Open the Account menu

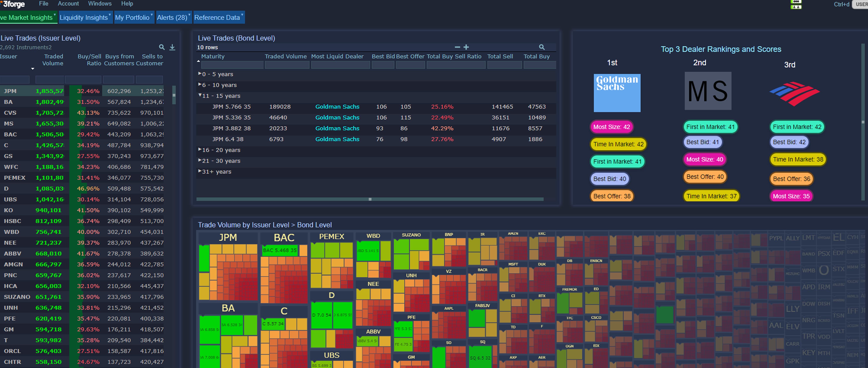68,4
